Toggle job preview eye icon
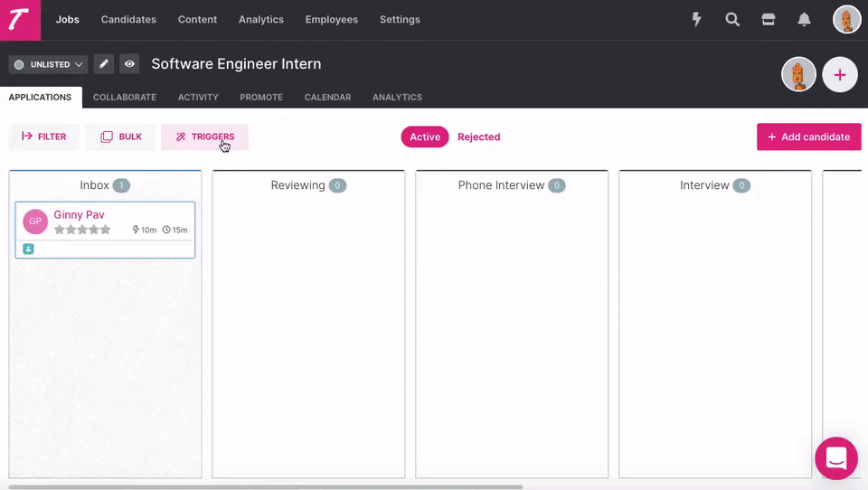868x490 pixels. tap(130, 64)
